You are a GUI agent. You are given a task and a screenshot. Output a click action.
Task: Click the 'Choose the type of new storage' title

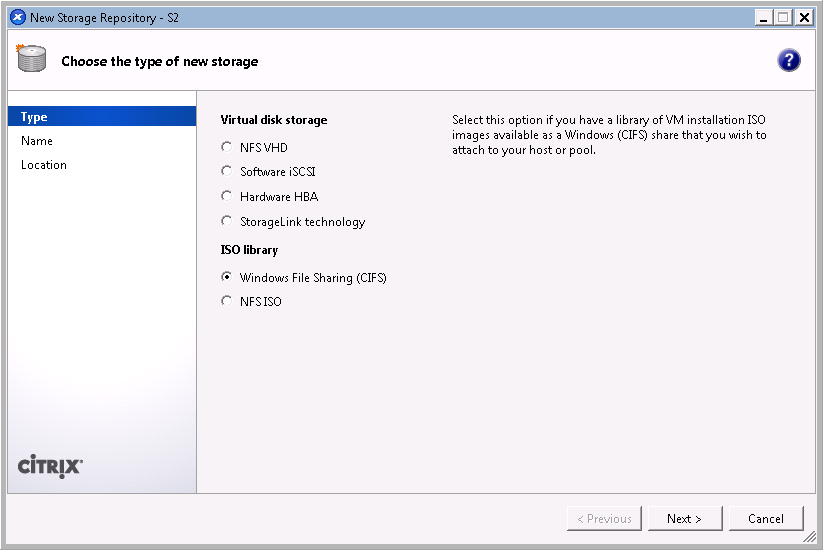(160, 61)
